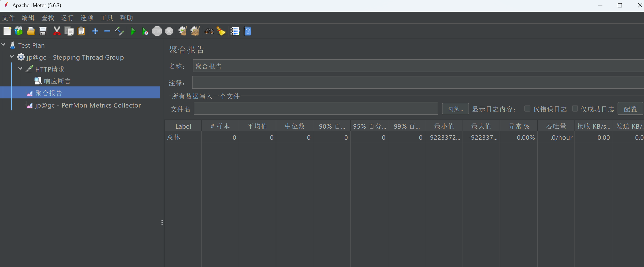Screen dimensions: 644x267
Task: Select the 聚合报告 tree item
Action: click(49, 93)
